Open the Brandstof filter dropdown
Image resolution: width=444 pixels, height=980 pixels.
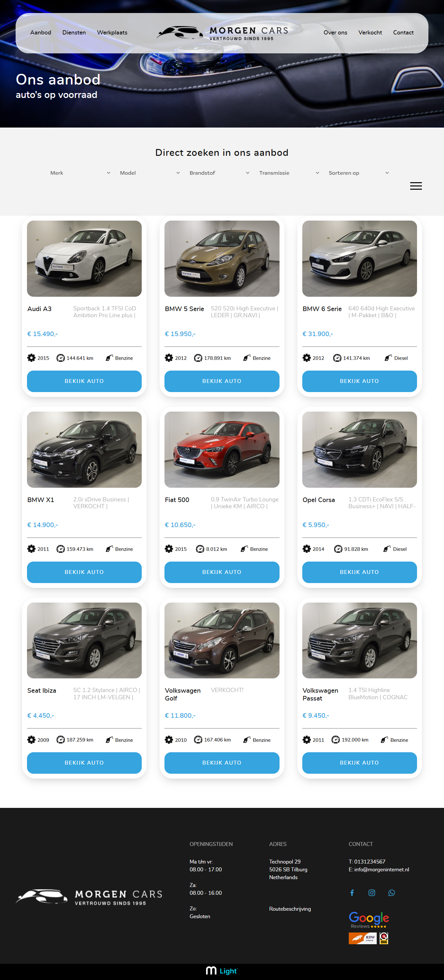coord(219,173)
